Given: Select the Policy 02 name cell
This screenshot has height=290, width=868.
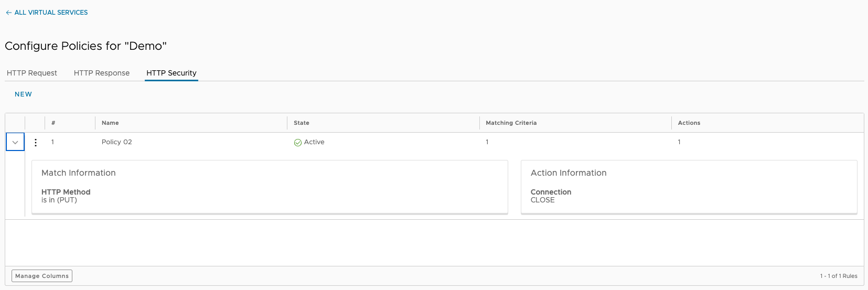Looking at the screenshot, I should [117, 142].
